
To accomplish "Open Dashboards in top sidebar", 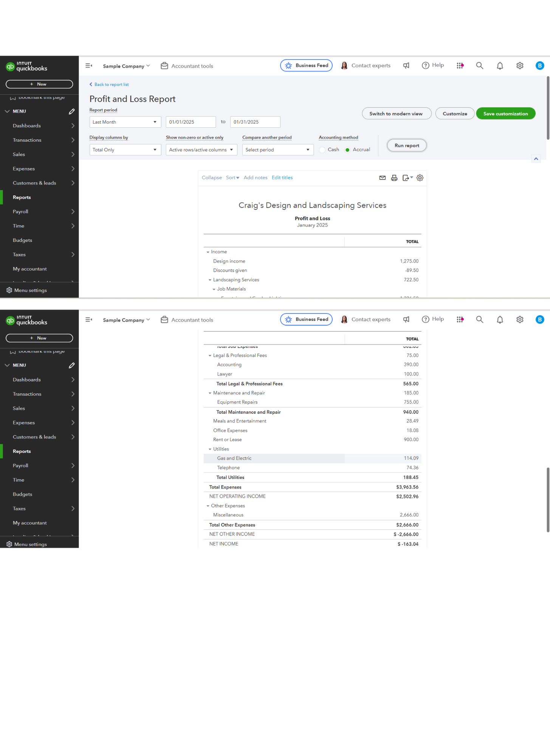I will [39, 126].
